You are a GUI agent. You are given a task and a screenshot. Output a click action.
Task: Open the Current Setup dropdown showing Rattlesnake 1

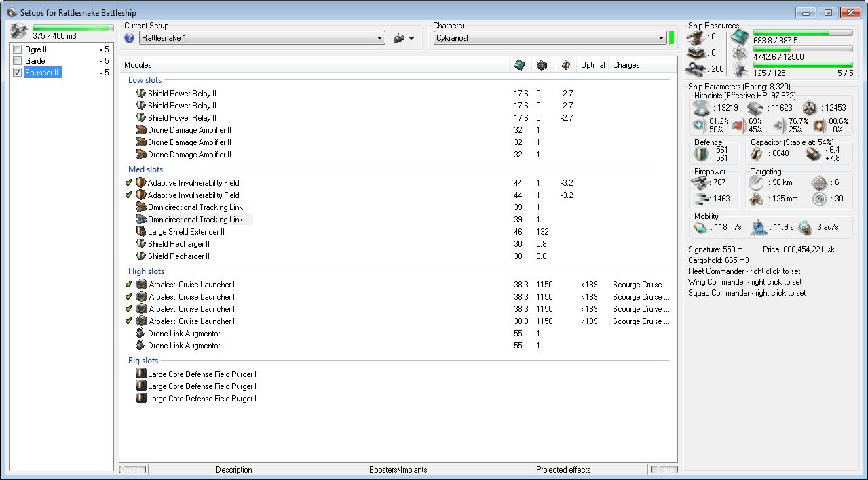(262, 38)
